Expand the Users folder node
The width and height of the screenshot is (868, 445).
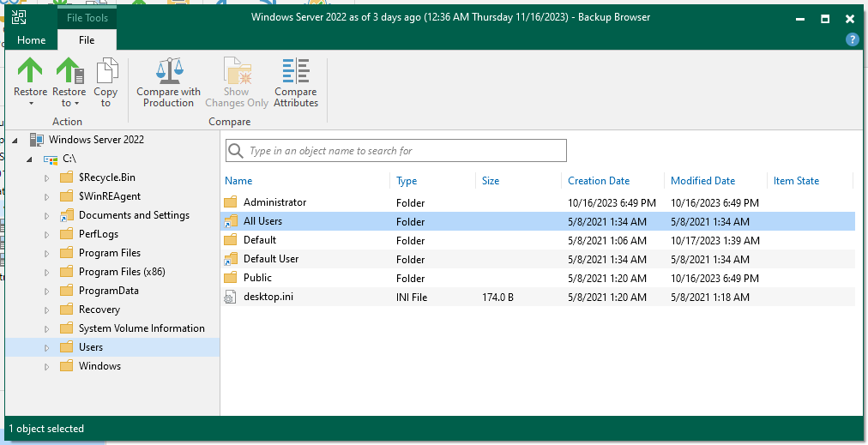tap(46, 348)
